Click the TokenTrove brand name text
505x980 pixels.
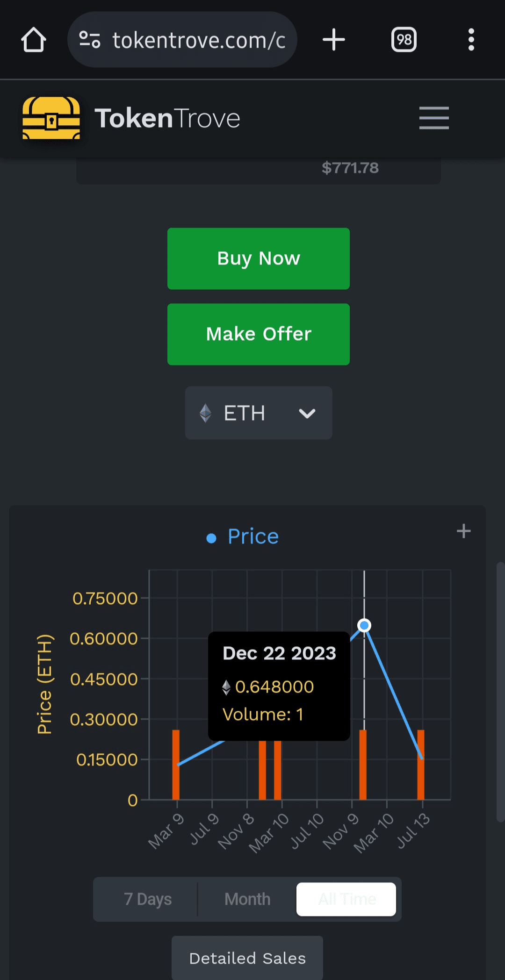pyautogui.click(x=167, y=118)
